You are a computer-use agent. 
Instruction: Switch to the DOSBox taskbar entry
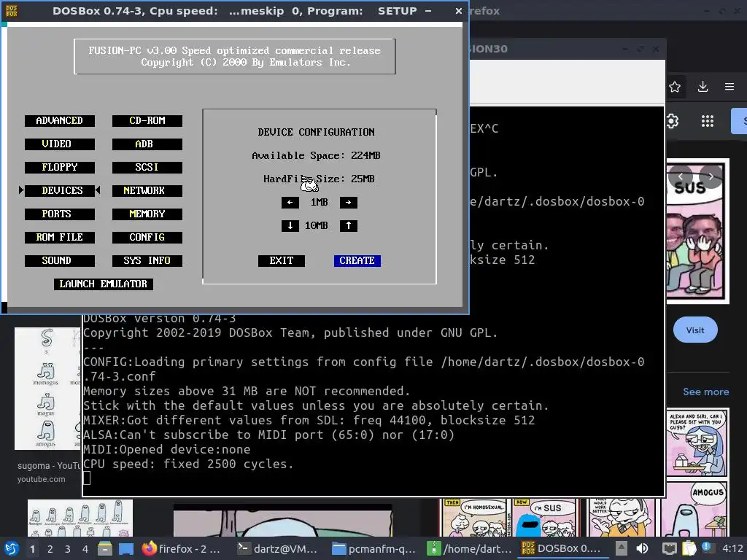click(561, 549)
